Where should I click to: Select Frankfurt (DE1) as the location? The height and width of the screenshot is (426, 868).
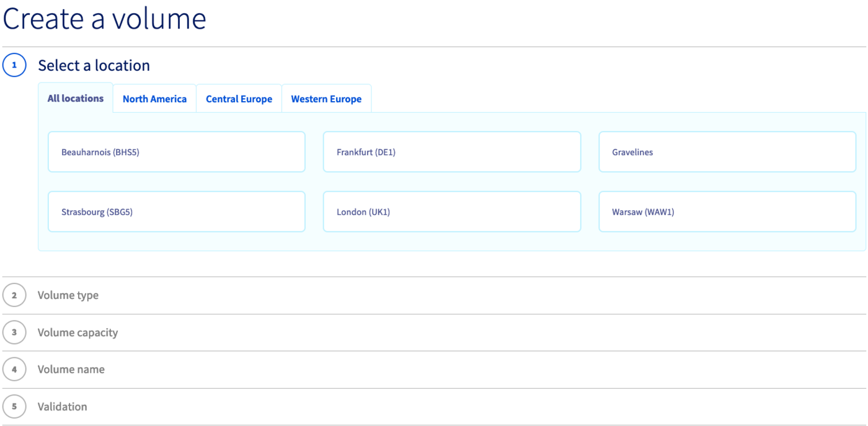pos(451,152)
